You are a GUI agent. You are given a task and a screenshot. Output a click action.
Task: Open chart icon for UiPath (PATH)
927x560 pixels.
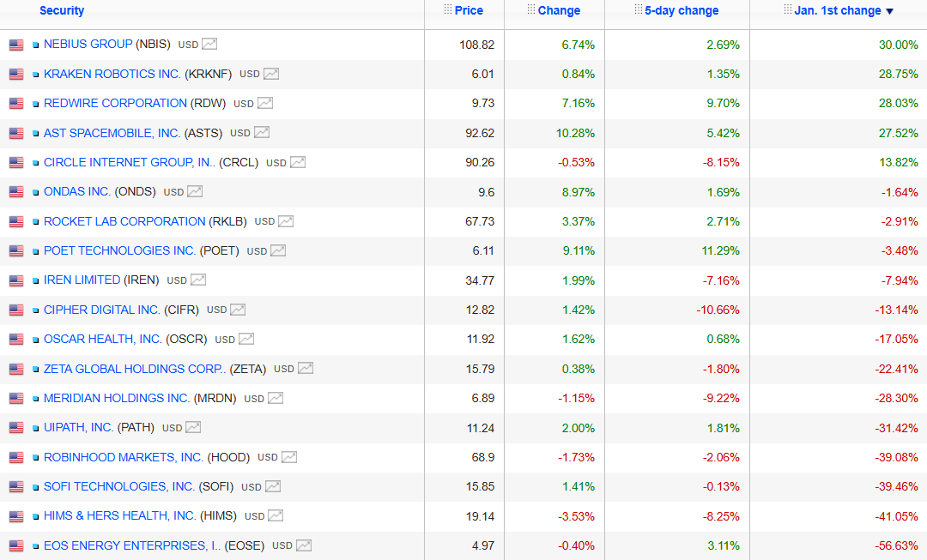[193, 427]
